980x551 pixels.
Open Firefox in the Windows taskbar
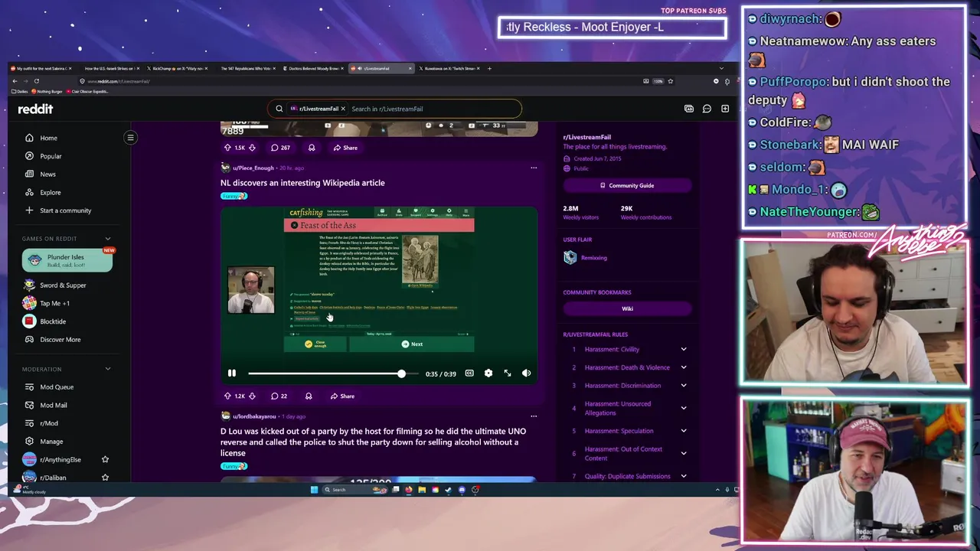click(408, 490)
